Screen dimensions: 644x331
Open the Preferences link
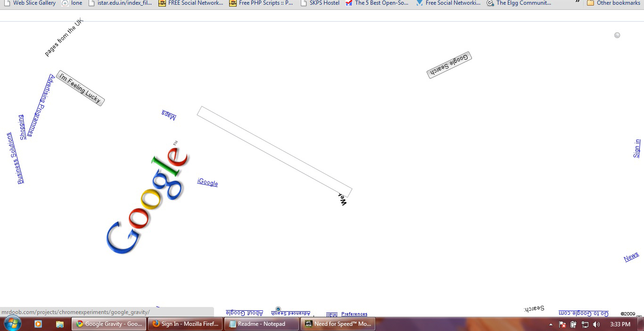coord(354,314)
